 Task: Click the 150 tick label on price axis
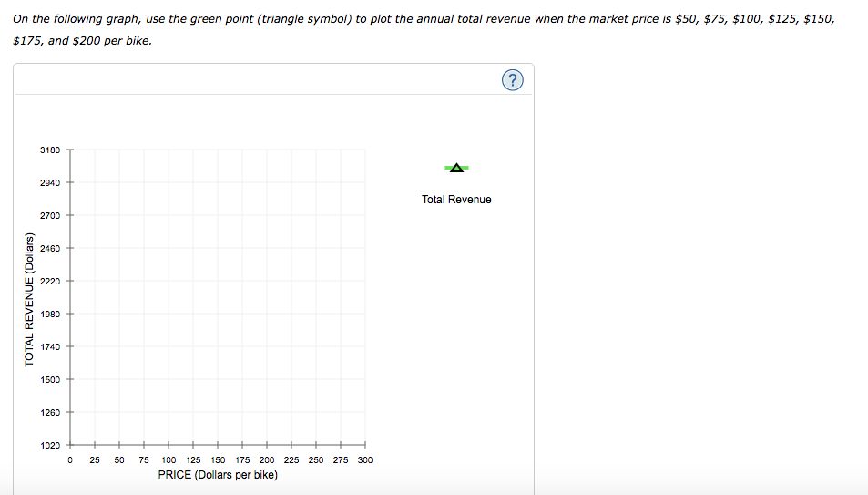[x=218, y=460]
